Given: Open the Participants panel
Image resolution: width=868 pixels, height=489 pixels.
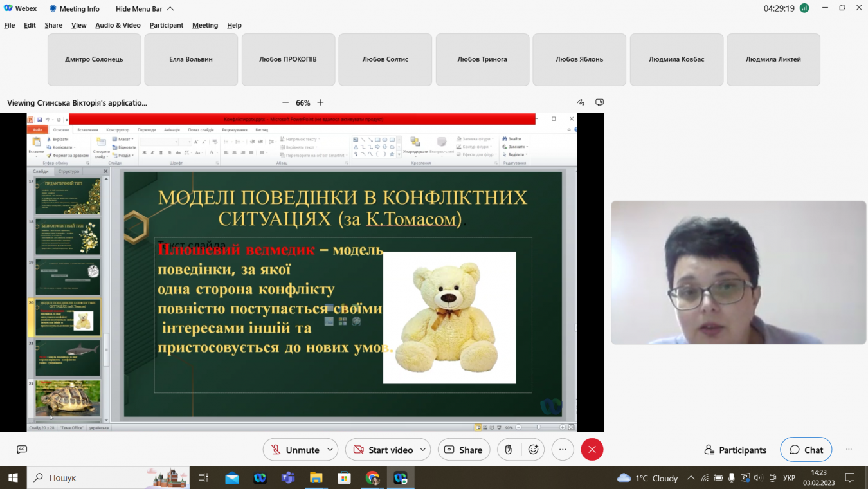Looking at the screenshot, I should click(x=735, y=449).
